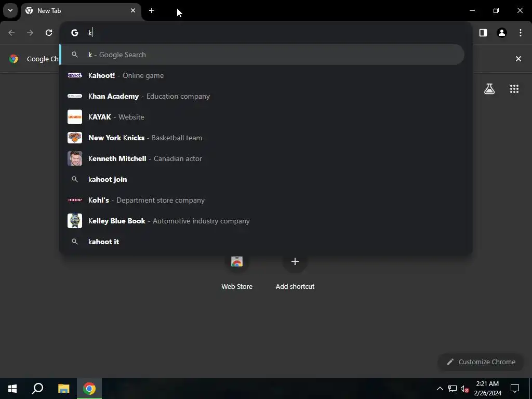
Task: Open the notification center icon
Action: tap(515, 389)
